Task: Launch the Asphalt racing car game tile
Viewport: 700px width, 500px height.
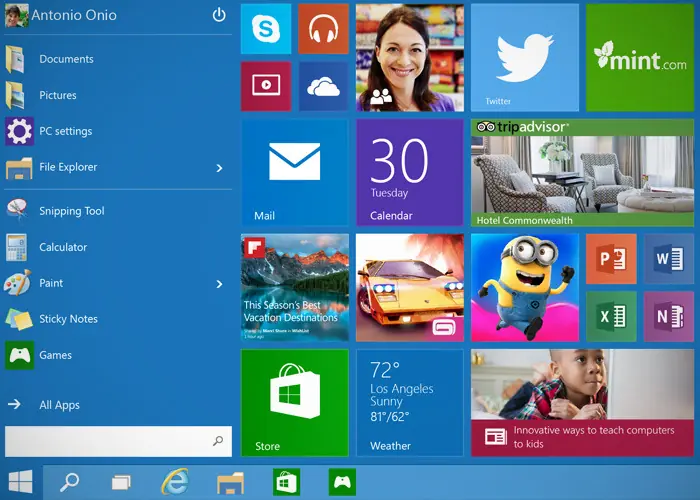Action: pyautogui.click(x=410, y=288)
